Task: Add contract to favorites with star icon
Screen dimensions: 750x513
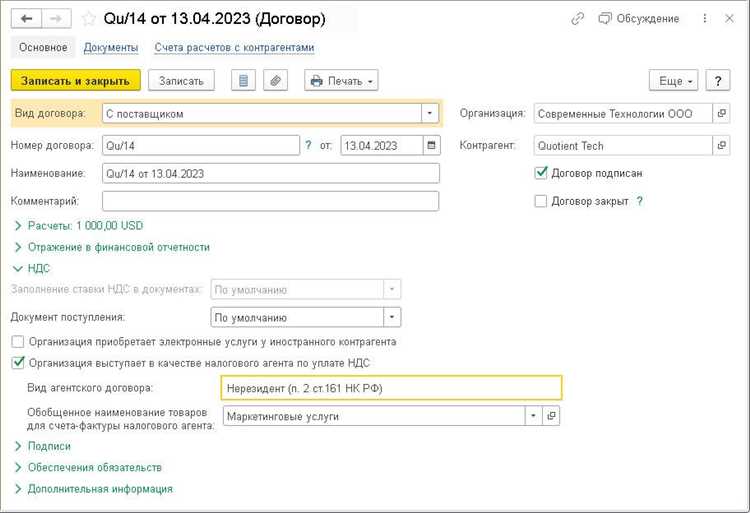Action: (88, 19)
